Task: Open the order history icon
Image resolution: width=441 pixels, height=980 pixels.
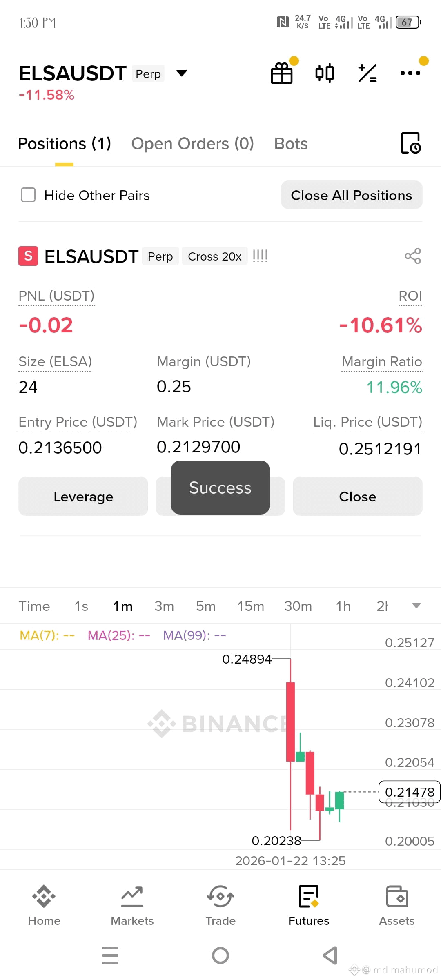Action: coord(411,143)
